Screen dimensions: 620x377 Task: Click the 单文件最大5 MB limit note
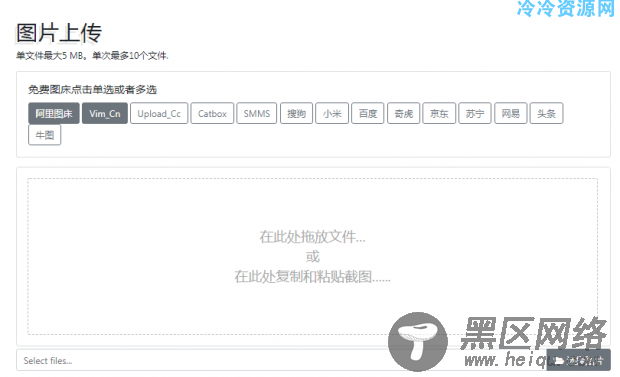point(92,56)
